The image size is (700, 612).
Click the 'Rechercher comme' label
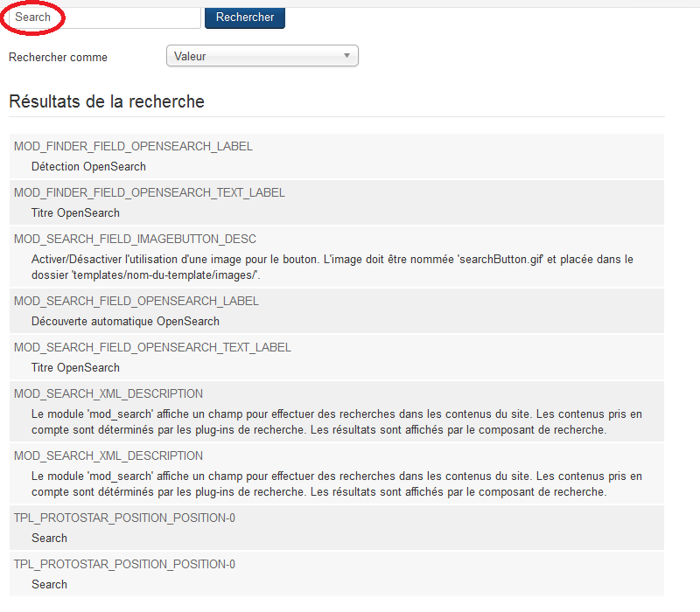pos(58,57)
